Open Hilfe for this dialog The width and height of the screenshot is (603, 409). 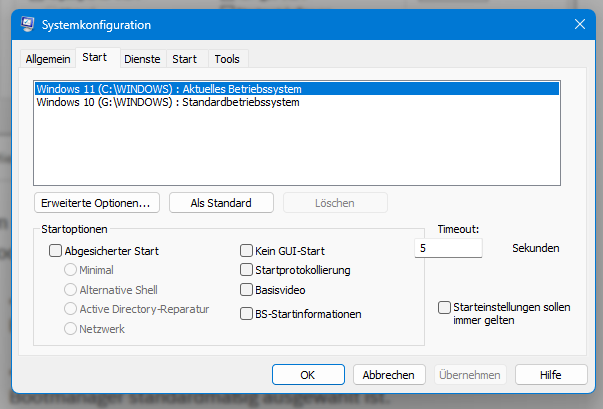[x=551, y=375]
